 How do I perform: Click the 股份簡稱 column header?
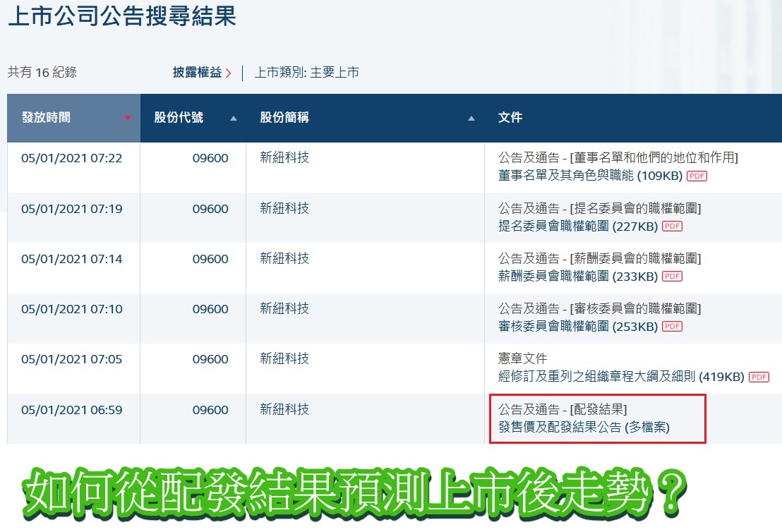(x=365, y=118)
